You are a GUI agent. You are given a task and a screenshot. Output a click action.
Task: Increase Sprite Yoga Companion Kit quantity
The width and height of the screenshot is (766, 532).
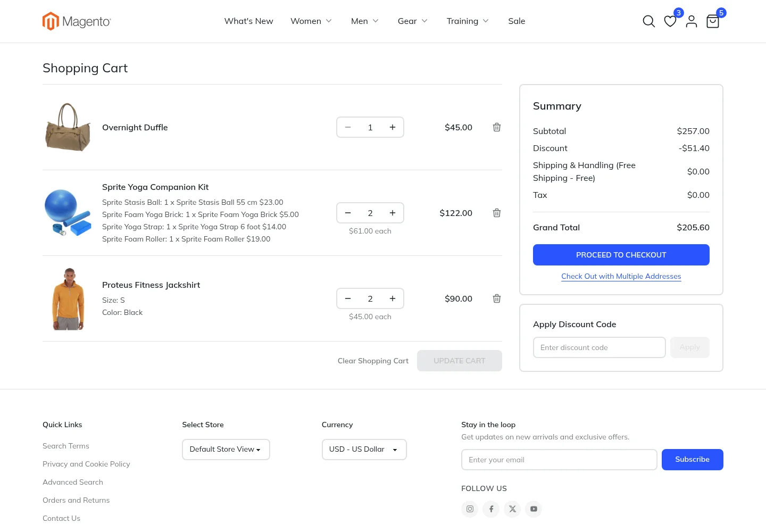[393, 213]
